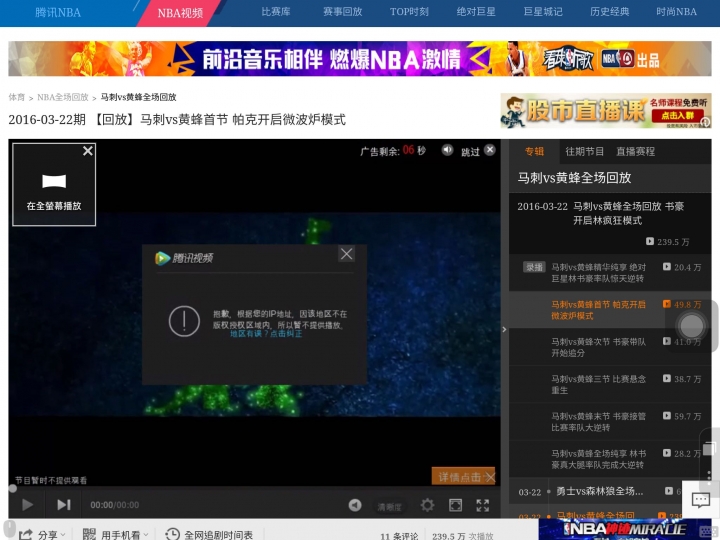Screen dimensions: 720x540
Task: Open the 腾讯NBA home link
Action: point(58,12)
